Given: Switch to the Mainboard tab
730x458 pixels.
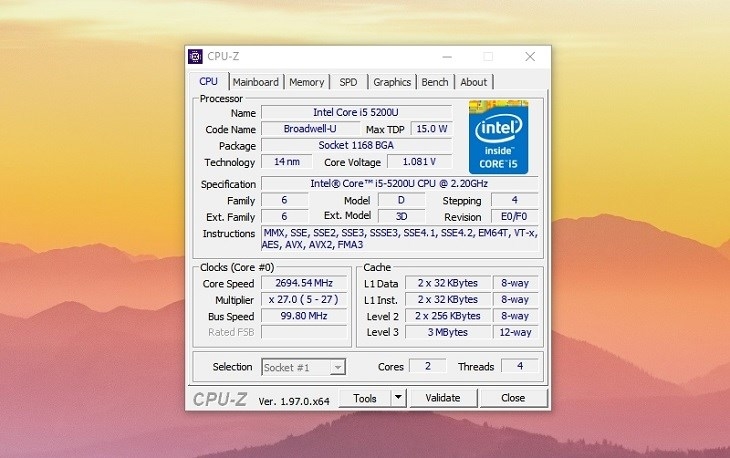Looking at the screenshot, I should click(x=255, y=82).
